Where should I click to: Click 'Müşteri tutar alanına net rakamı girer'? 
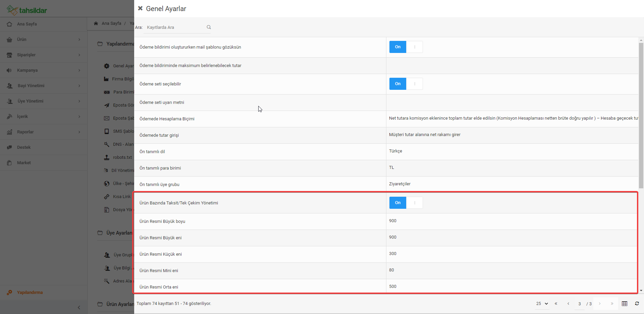(425, 135)
